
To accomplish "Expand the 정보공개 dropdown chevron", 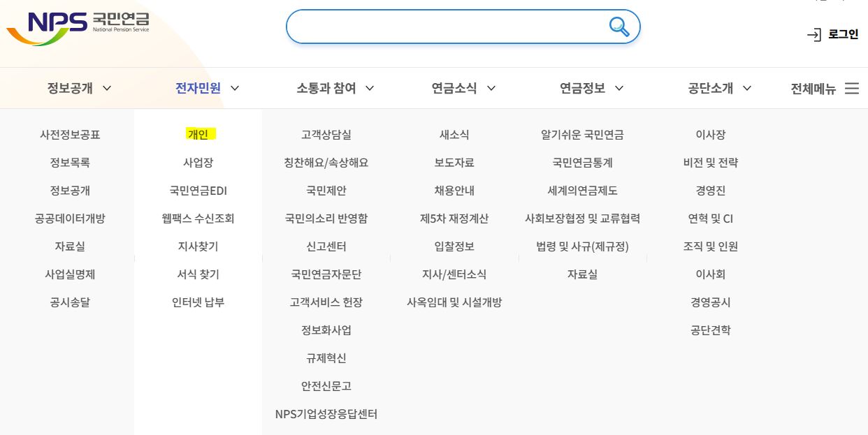I will pos(107,89).
